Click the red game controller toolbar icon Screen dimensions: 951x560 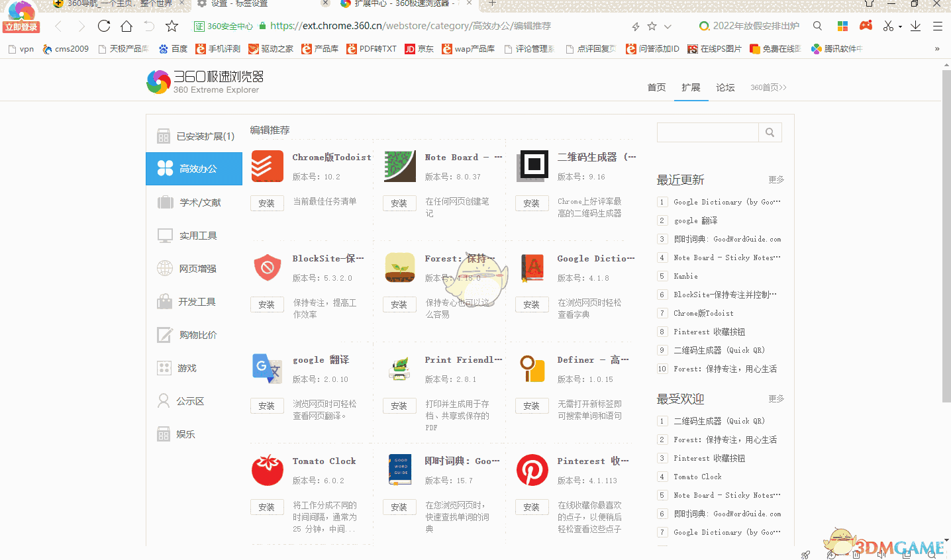coord(866,26)
